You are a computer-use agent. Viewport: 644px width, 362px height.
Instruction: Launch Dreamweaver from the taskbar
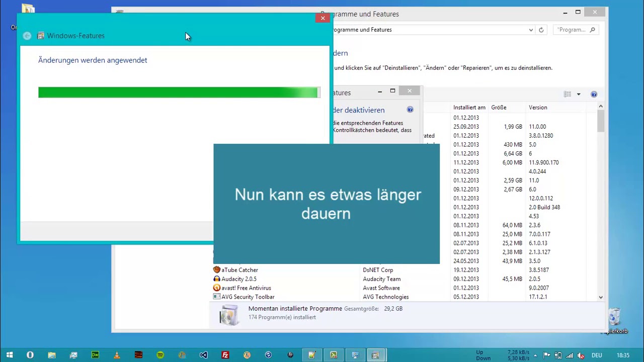pos(95,355)
